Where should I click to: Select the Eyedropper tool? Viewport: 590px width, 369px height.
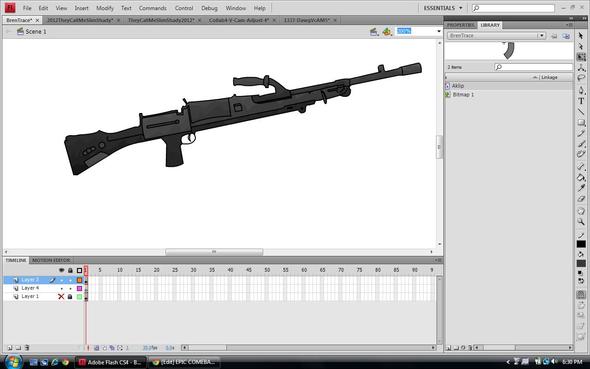coord(581,188)
